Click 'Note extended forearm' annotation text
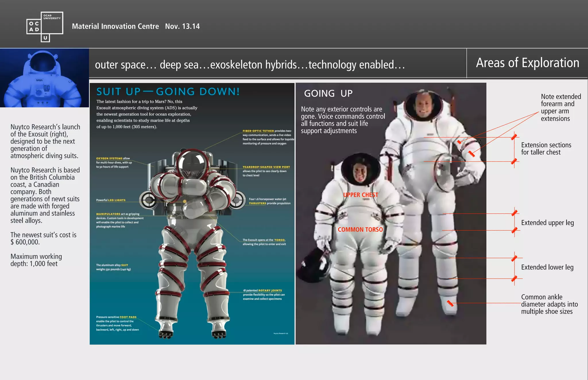Image resolution: width=588 pixels, height=380 pixels. click(561, 108)
